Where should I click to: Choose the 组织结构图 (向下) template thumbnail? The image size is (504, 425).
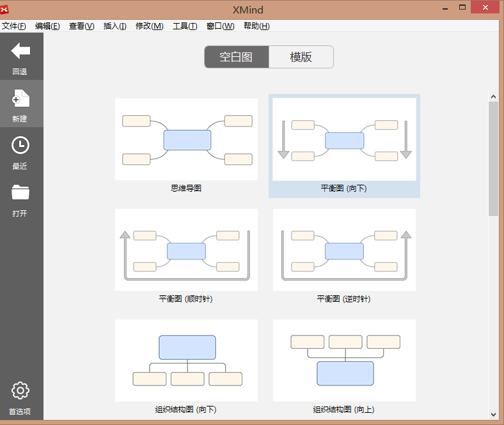coord(186,360)
